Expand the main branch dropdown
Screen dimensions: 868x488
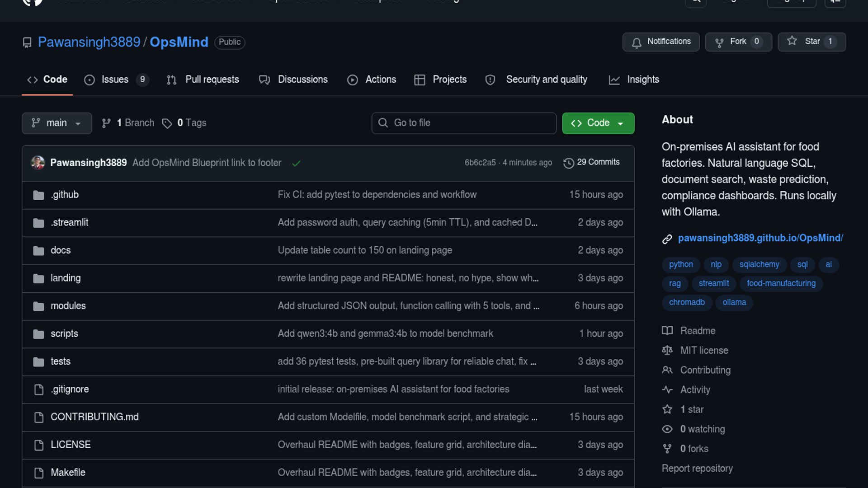click(57, 123)
